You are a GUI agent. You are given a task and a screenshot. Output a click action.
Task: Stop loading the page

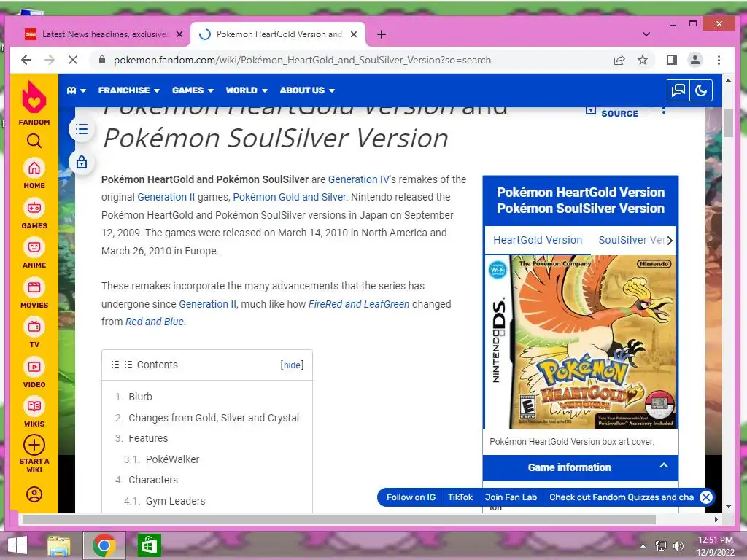tap(73, 60)
